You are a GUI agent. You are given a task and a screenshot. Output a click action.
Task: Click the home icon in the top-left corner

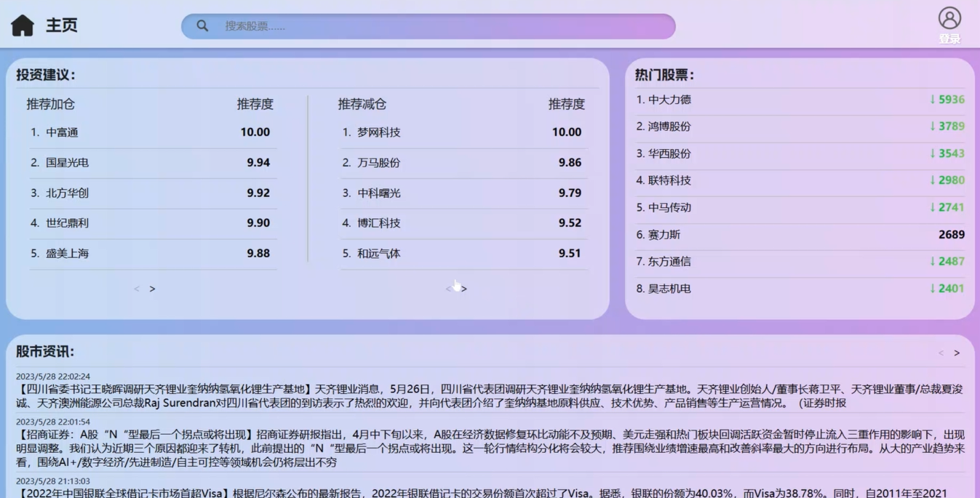(x=23, y=24)
